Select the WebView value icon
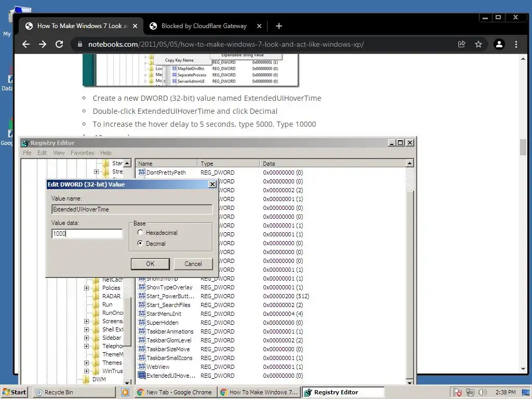The width and height of the screenshot is (532, 399). (x=142, y=366)
